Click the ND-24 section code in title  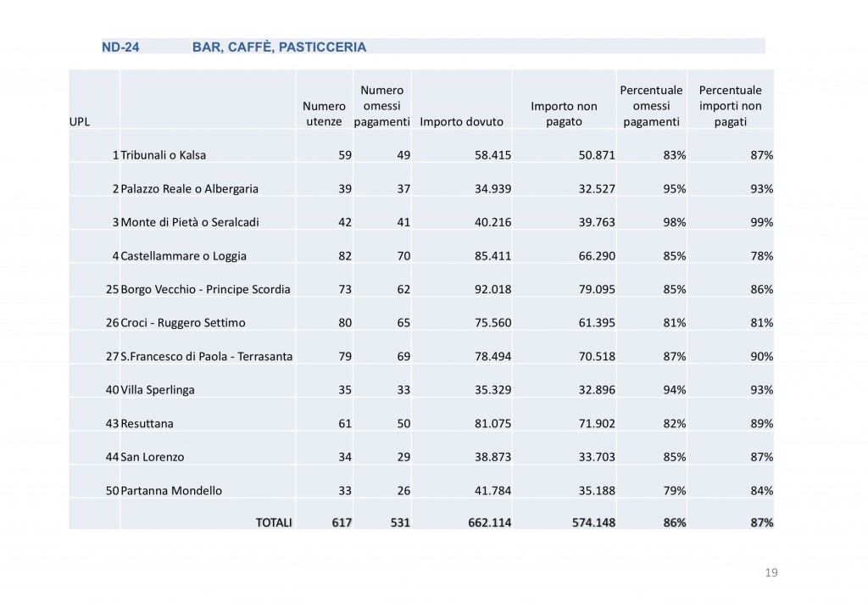click(x=120, y=47)
